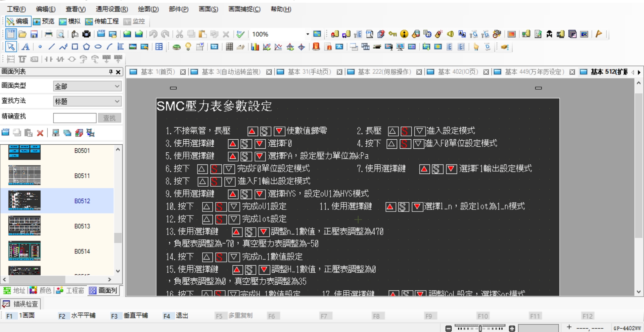This screenshot has height=332, width=644.
Task: Click the 模拟 button
Action: tap(70, 21)
